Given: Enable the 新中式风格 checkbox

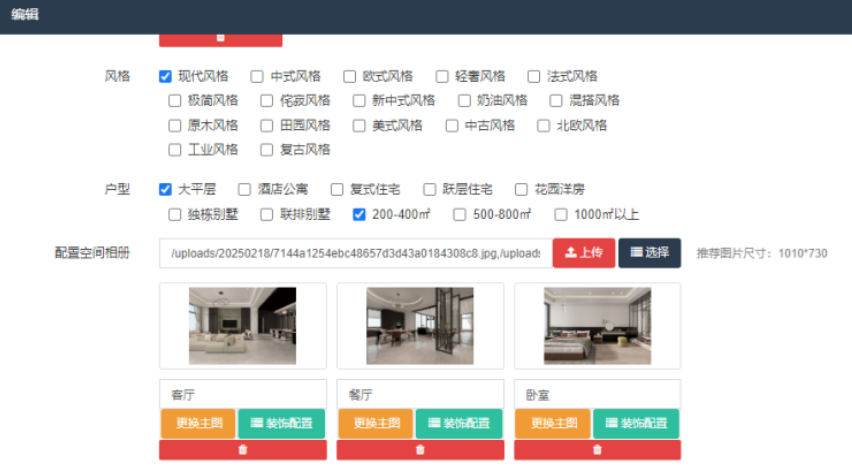Looking at the screenshot, I should (x=359, y=100).
